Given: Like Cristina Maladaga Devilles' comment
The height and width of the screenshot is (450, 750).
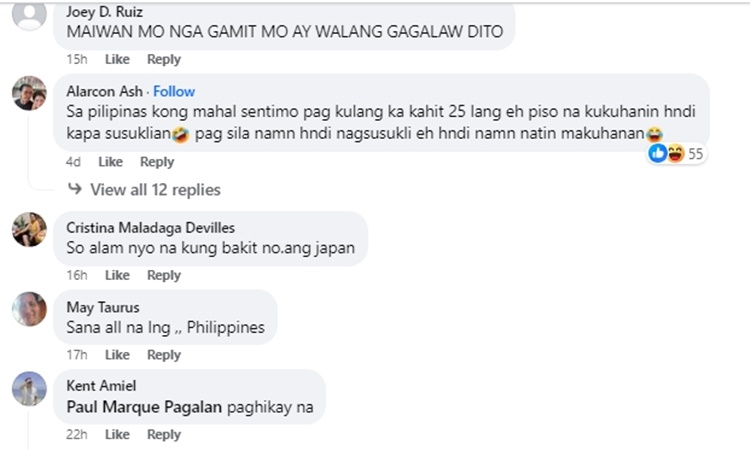Looking at the screenshot, I should [x=117, y=275].
